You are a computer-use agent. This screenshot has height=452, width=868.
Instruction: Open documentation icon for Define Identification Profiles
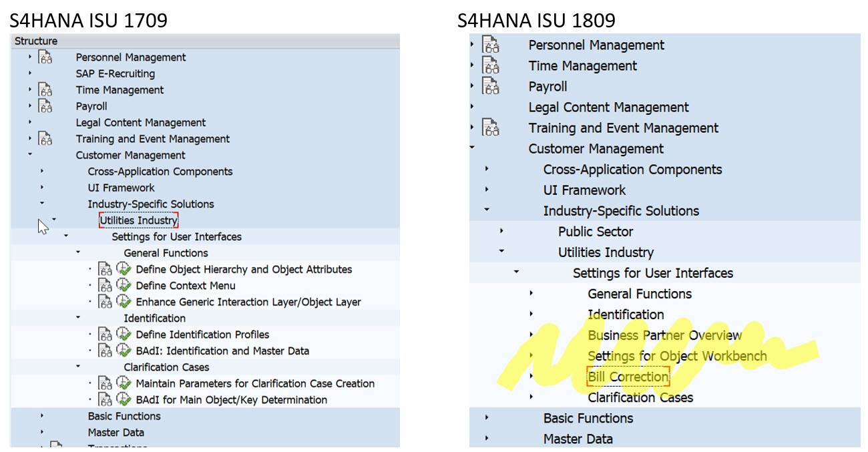point(105,334)
